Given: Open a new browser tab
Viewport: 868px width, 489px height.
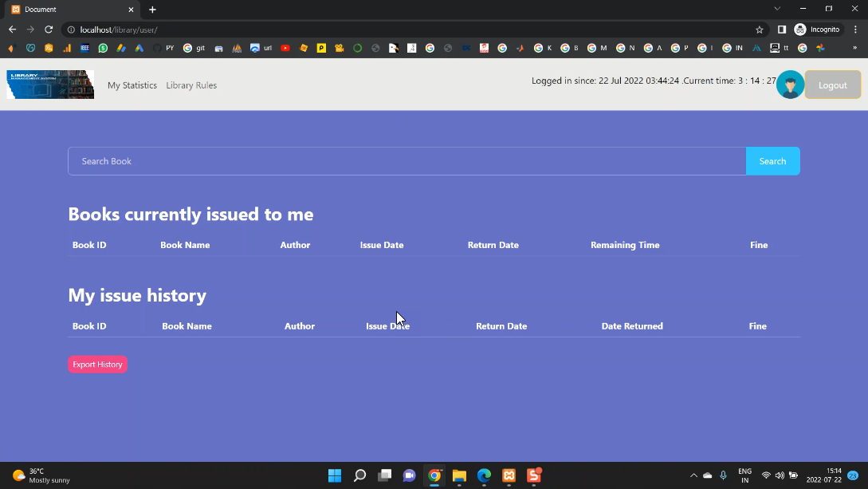Looking at the screenshot, I should [152, 10].
